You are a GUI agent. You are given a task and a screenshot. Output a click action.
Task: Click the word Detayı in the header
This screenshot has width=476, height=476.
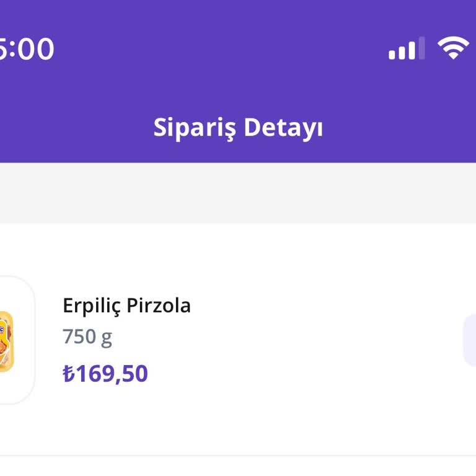coord(283,127)
